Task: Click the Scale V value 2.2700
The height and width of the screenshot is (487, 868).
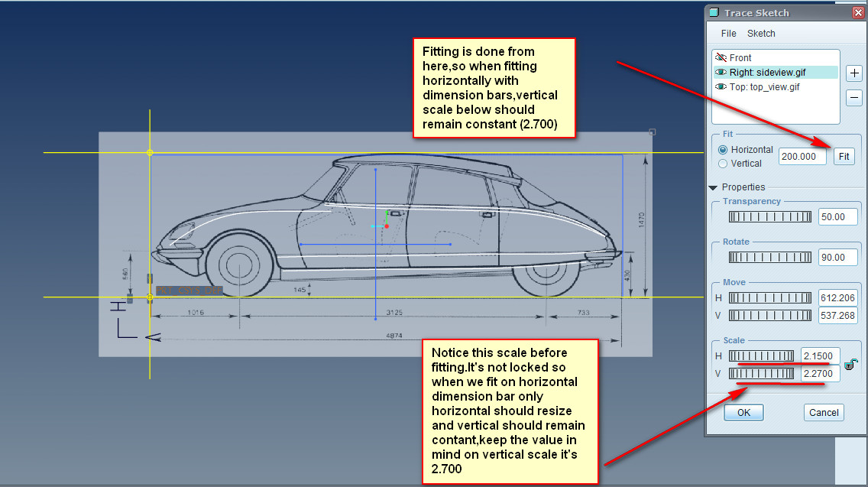Action: point(821,373)
